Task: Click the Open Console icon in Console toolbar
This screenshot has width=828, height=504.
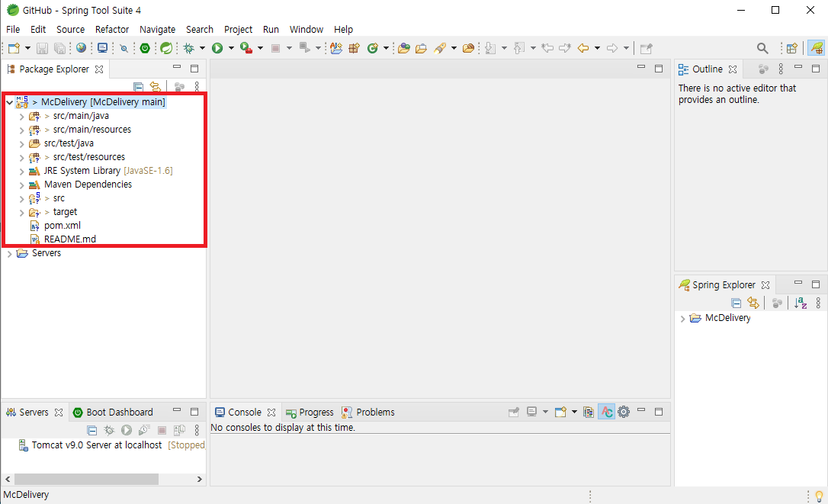Action: [561, 412]
